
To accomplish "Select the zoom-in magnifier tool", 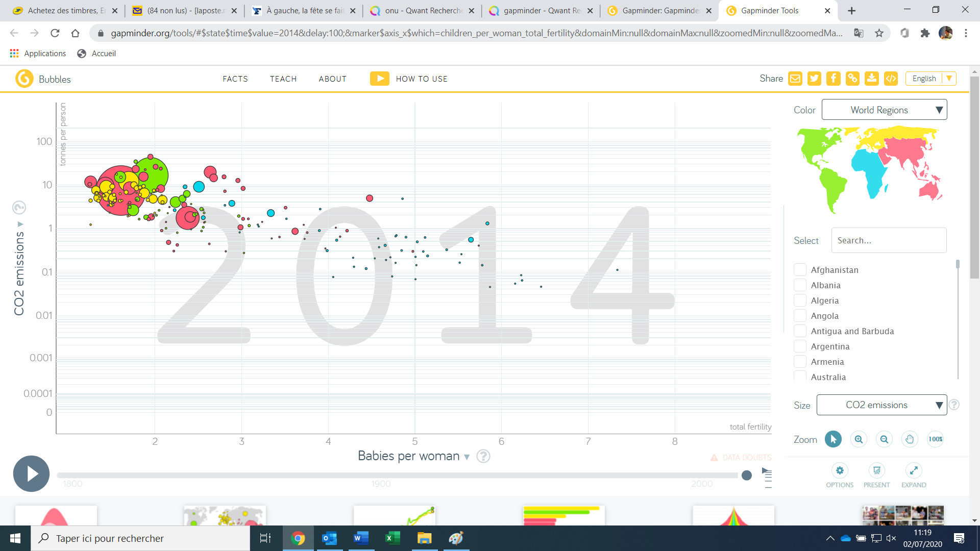I will point(859,439).
